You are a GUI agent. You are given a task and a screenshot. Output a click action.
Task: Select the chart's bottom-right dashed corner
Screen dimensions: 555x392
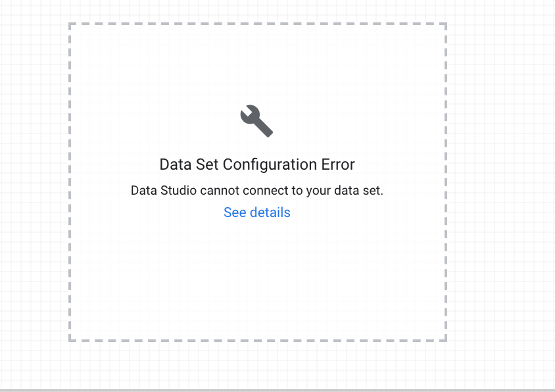(446, 340)
